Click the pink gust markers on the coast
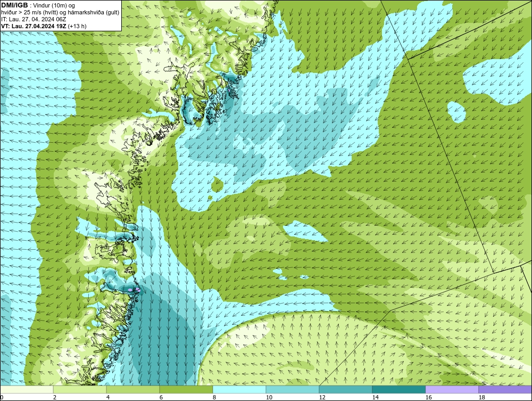This screenshot has height=401, width=532. (x=135, y=290)
